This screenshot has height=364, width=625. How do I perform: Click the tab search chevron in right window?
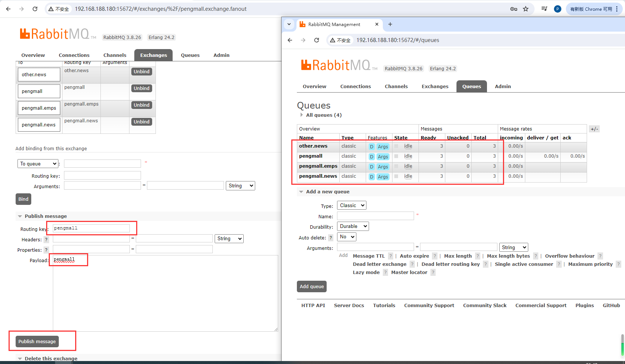(x=289, y=24)
